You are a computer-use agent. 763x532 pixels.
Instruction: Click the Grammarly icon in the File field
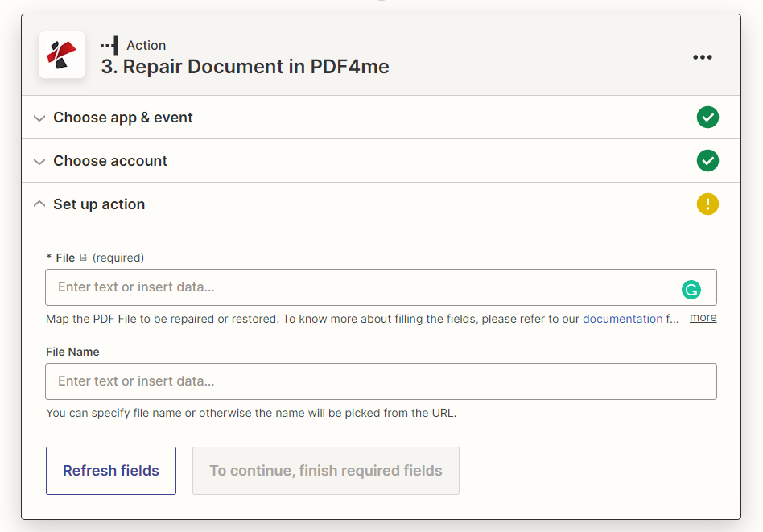click(x=691, y=289)
